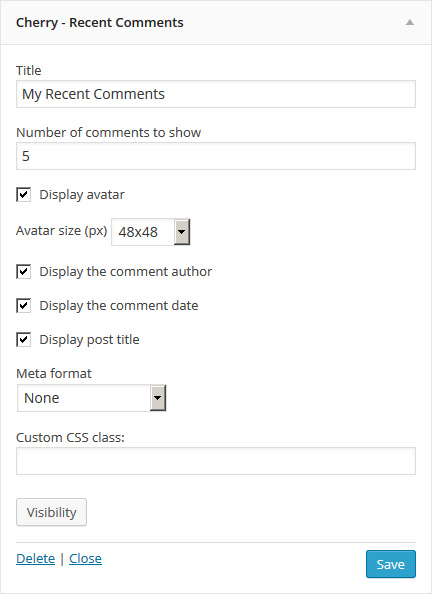
Task: Click the Cherry - Recent Comments widget header
Action: click(x=216, y=23)
